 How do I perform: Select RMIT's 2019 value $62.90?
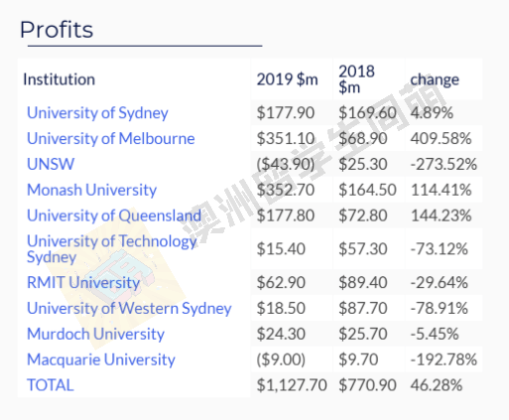click(281, 282)
